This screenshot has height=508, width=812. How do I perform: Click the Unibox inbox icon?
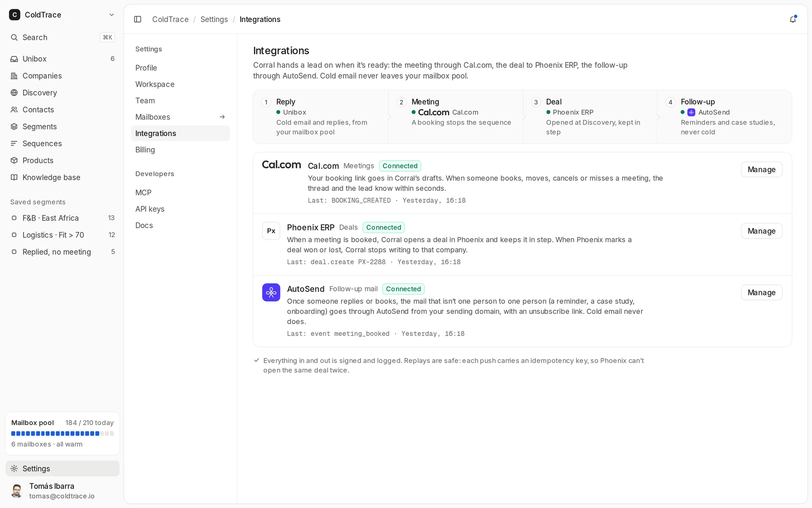click(14, 59)
